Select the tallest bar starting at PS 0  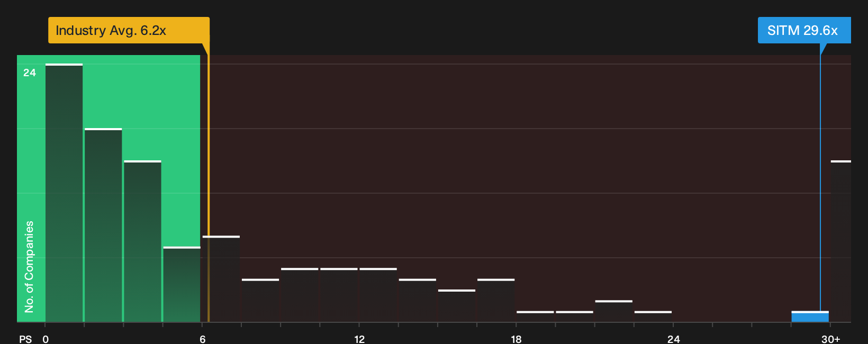tap(64, 193)
